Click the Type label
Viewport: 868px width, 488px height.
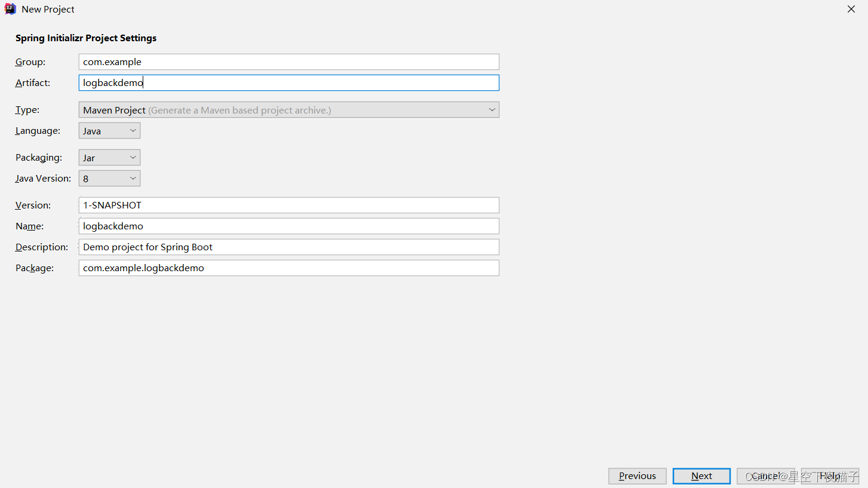coord(27,110)
